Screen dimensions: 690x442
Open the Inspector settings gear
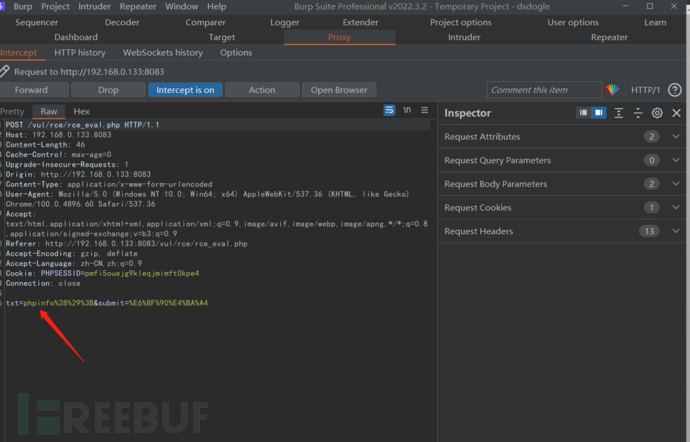pyautogui.click(x=657, y=113)
